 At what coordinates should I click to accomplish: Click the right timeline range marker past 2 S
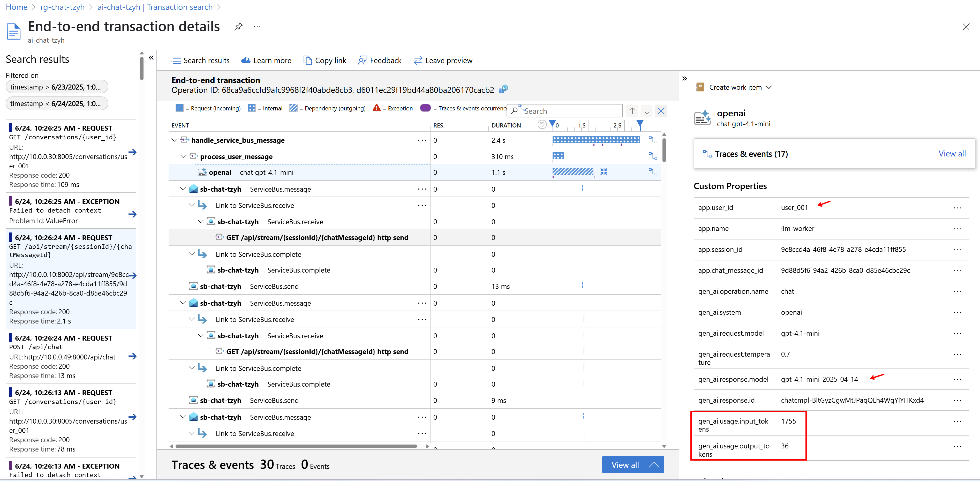(x=640, y=124)
